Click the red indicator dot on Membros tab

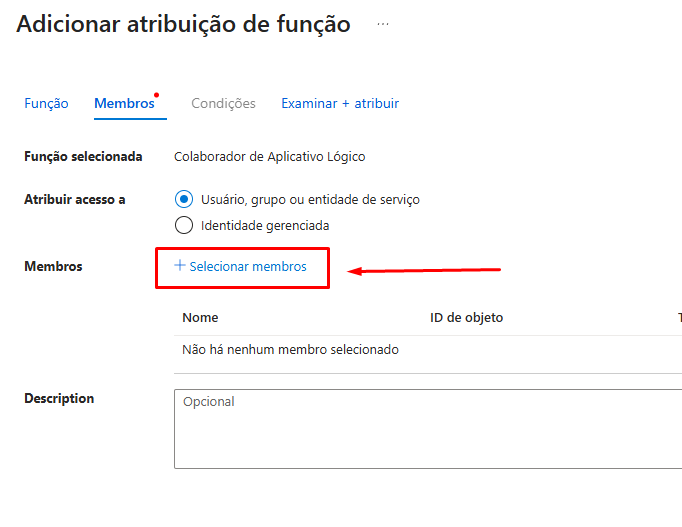point(157,95)
